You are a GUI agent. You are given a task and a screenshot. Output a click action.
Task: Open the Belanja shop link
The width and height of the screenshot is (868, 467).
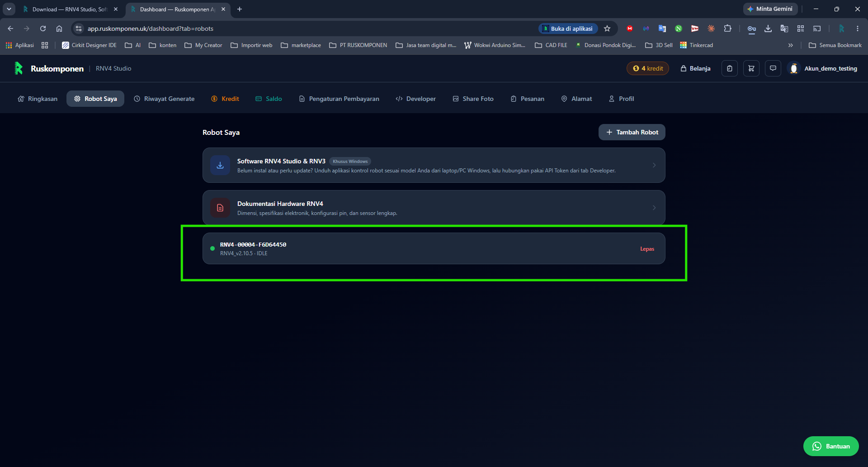click(x=695, y=68)
